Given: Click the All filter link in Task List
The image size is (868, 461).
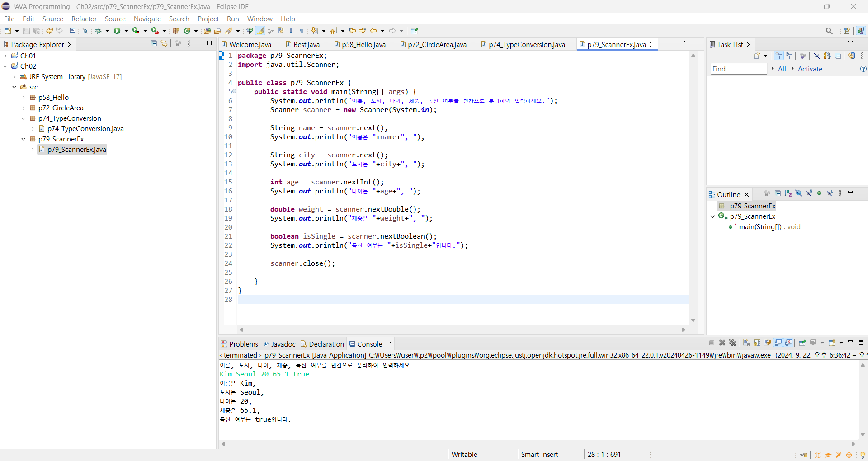Looking at the screenshot, I should pos(782,69).
